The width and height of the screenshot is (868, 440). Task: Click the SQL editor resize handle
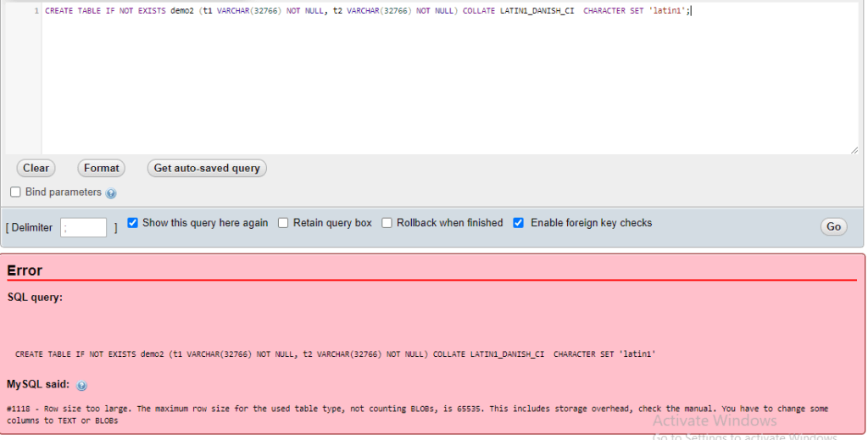854,149
